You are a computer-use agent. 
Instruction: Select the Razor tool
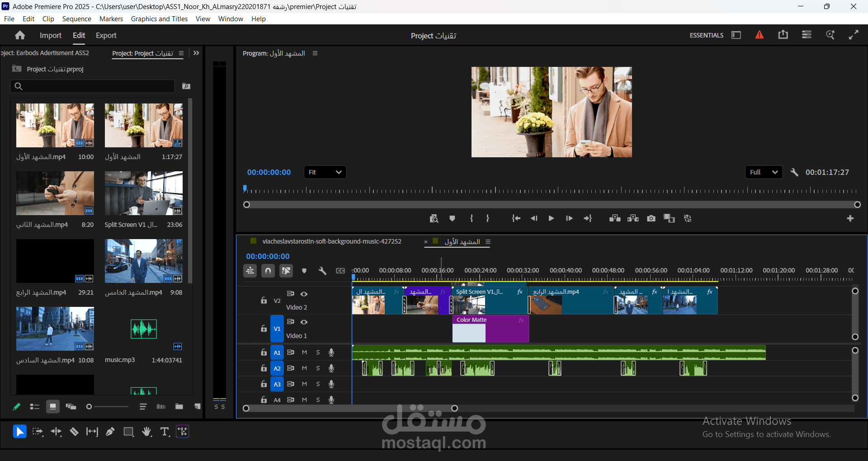tap(74, 432)
